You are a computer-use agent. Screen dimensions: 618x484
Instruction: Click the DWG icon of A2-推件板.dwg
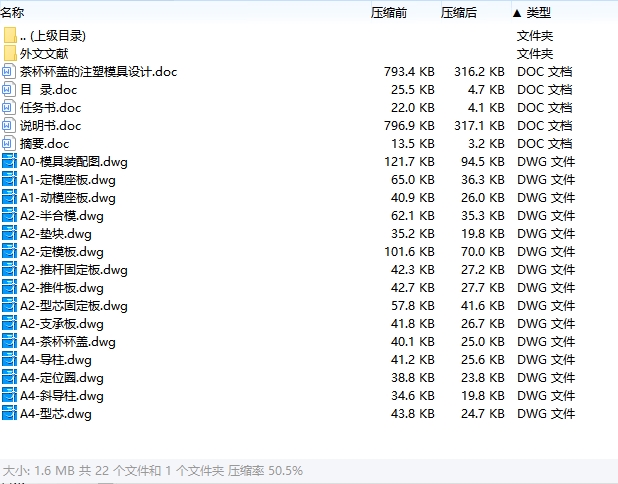(x=9, y=288)
